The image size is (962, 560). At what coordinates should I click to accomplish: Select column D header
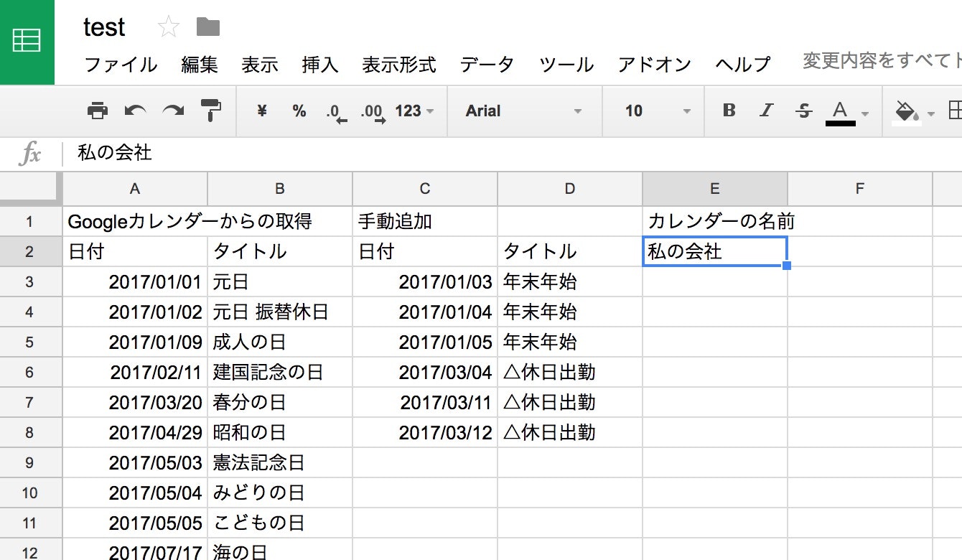(x=570, y=189)
